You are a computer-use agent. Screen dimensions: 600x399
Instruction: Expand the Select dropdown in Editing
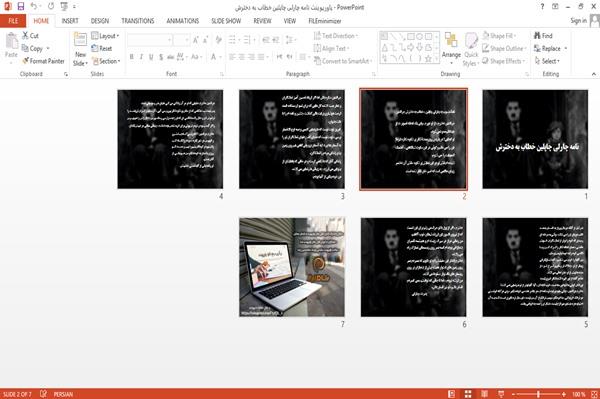(547, 61)
